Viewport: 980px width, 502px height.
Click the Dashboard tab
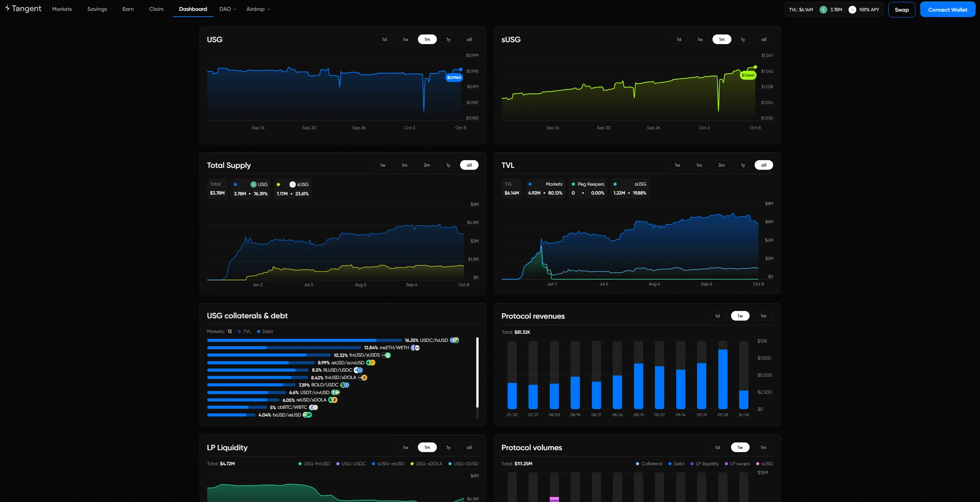[x=193, y=9]
